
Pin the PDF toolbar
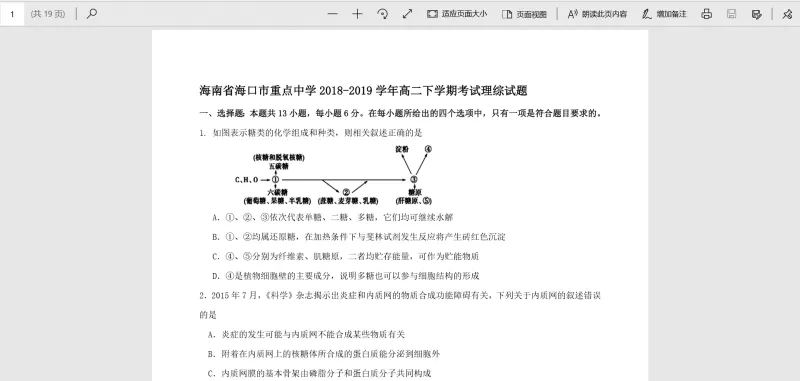click(x=787, y=14)
